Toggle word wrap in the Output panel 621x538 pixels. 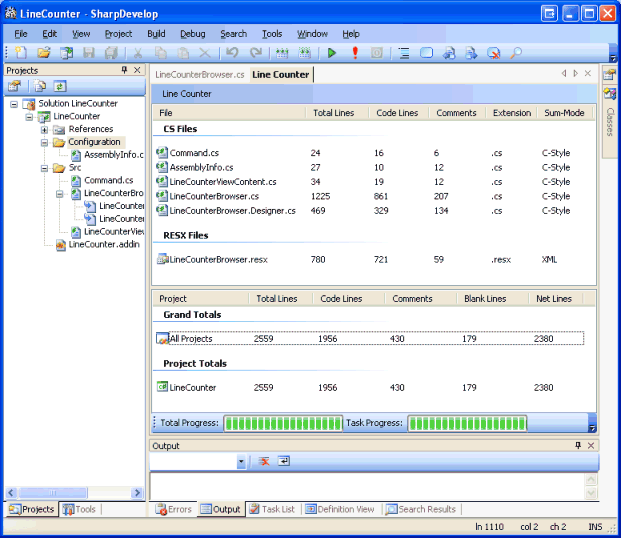pos(284,461)
